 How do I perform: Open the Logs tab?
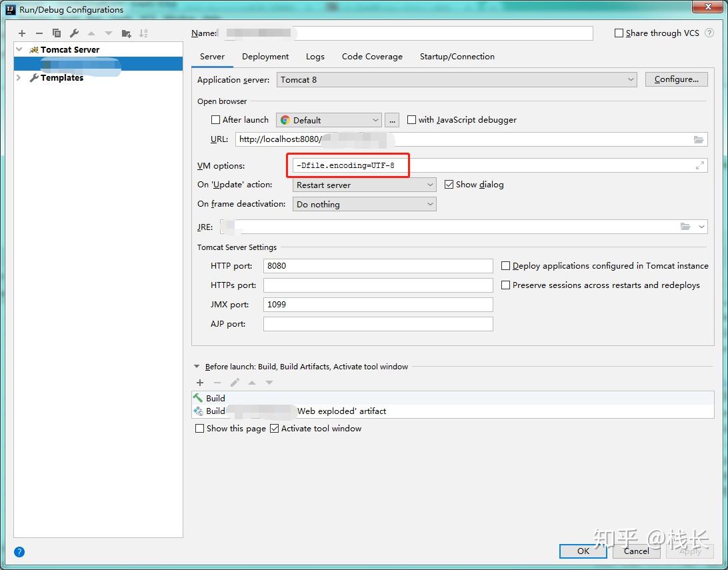tap(315, 57)
